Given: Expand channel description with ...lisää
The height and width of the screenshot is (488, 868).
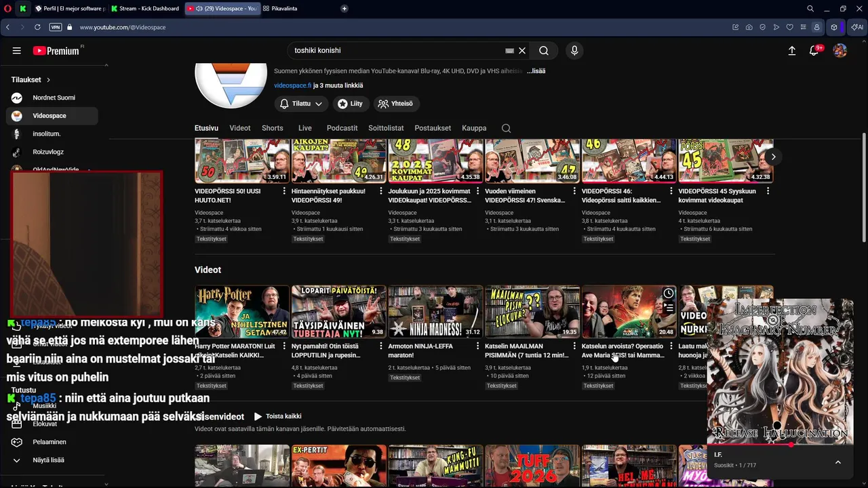Looking at the screenshot, I should [x=536, y=71].
